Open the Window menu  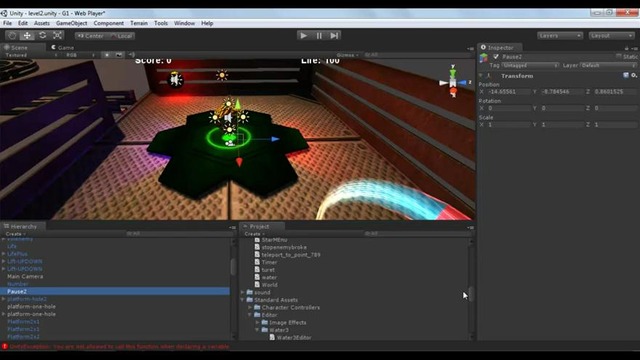(x=184, y=23)
